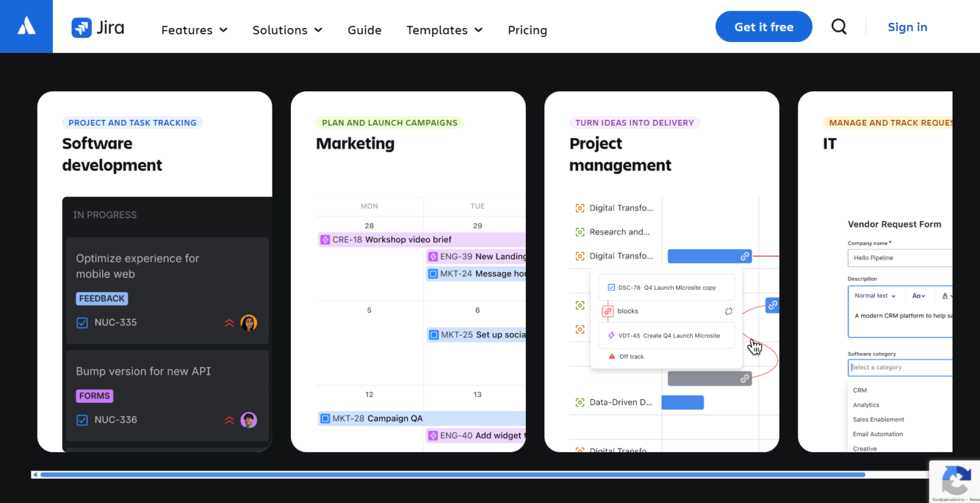Expand the Solutions menu
The height and width of the screenshot is (503, 980).
287,30
